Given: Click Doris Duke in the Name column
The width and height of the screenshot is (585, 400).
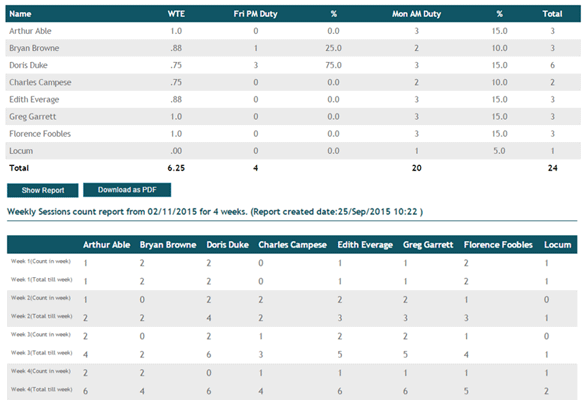Looking at the screenshot, I should point(28,65).
